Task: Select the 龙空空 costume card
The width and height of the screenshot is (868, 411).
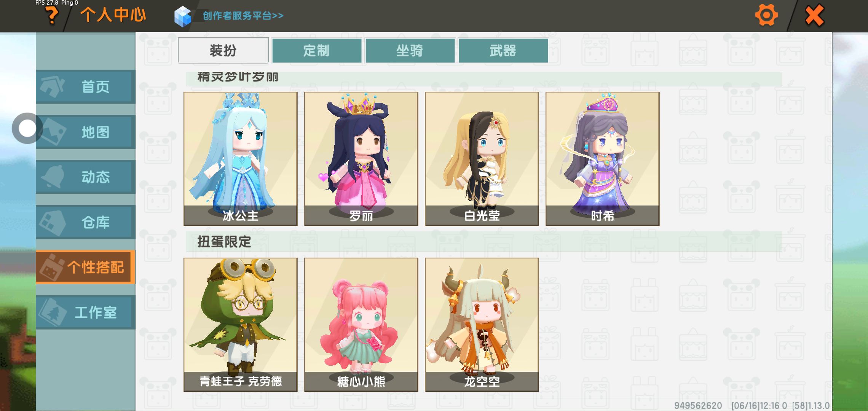Action: pyautogui.click(x=482, y=325)
